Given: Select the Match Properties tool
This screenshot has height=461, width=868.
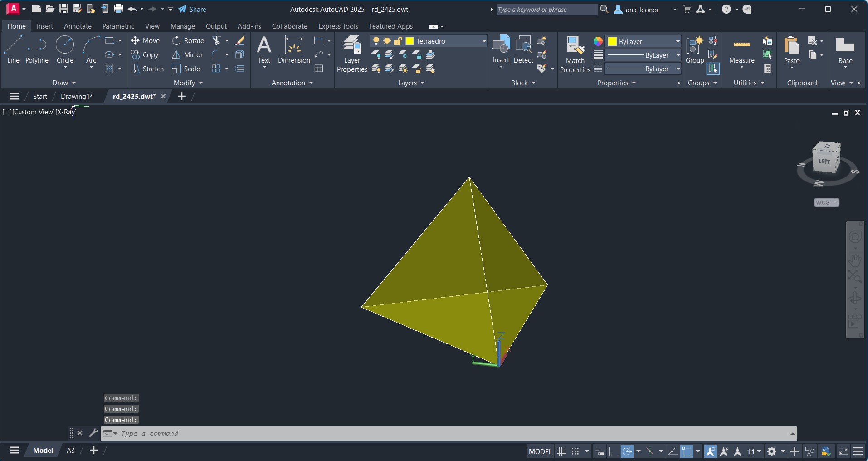Looking at the screenshot, I should pyautogui.click(x=575, y=54).
